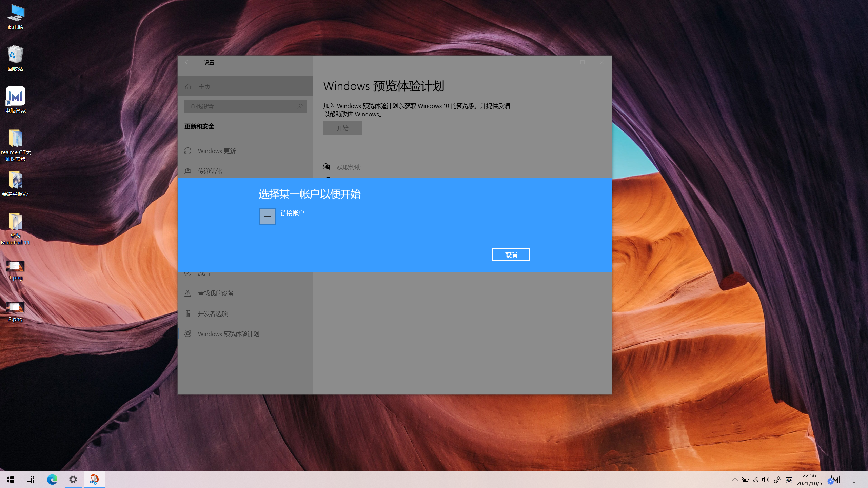The width and height of the screenshot is (868, 488).
Task: Open 传递优化 in the sidebar
Action: 245,171
